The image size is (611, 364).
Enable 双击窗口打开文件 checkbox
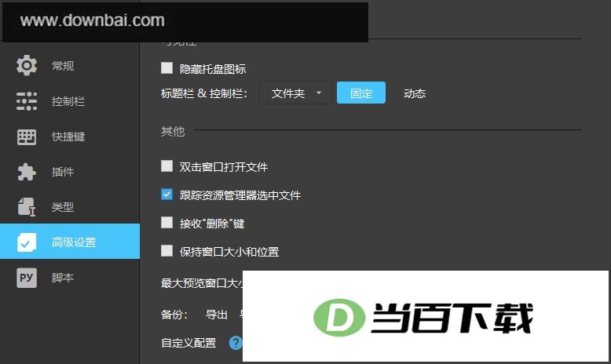(166, 166)
